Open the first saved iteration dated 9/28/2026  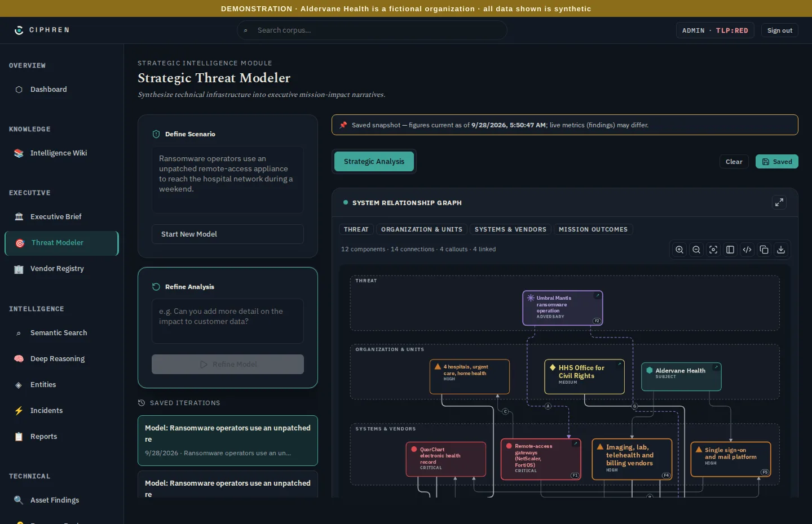point(228,441)
